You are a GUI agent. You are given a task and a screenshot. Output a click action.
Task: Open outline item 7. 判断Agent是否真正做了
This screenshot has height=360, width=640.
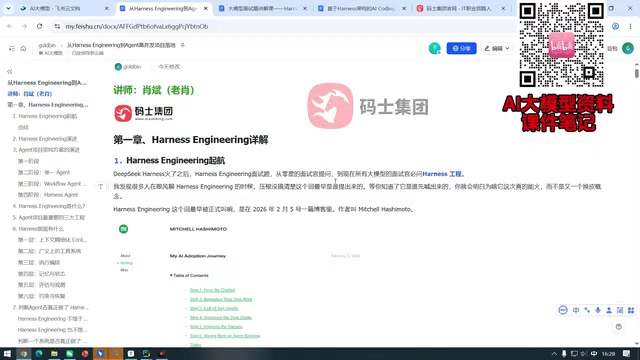(51, 307)
